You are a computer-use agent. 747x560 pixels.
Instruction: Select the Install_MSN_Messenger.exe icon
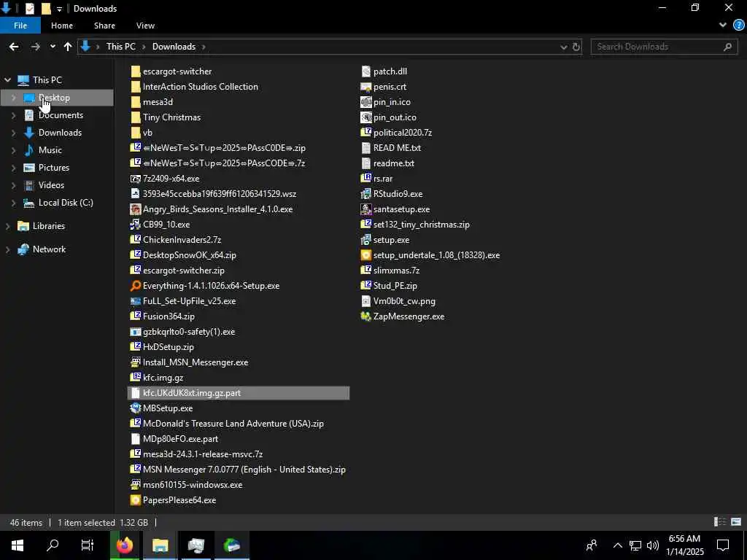(x=135, y=362)
